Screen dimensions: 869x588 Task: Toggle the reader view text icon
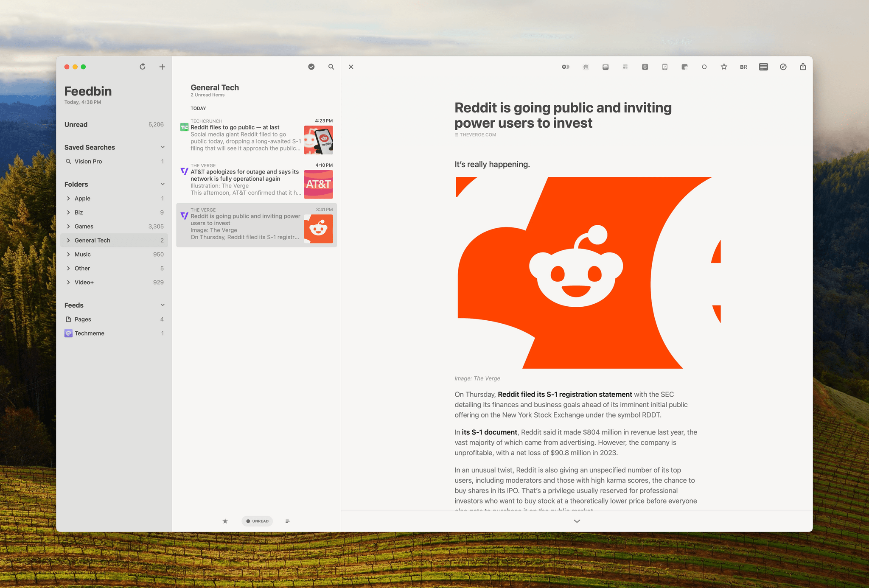763,67
